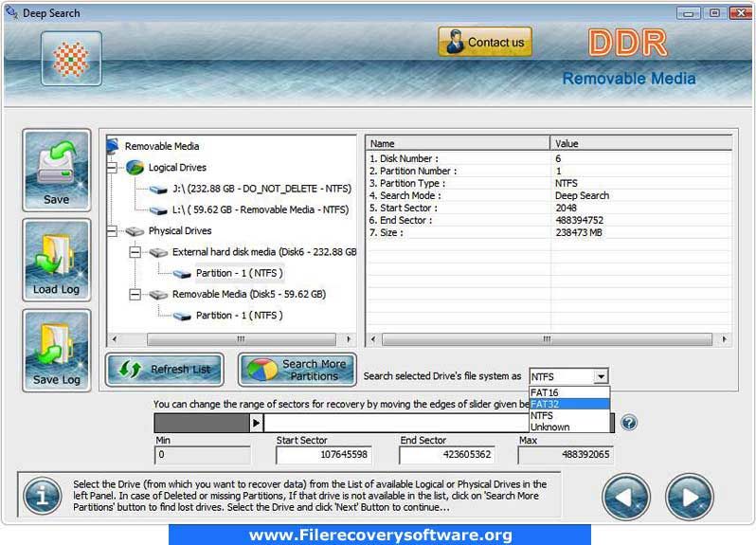Image resolution: width=756 pixels, height=545 pixels.
Task: Select the L:\ 59.62 GB Removable Media drive
Action: (x=261, y=209)
